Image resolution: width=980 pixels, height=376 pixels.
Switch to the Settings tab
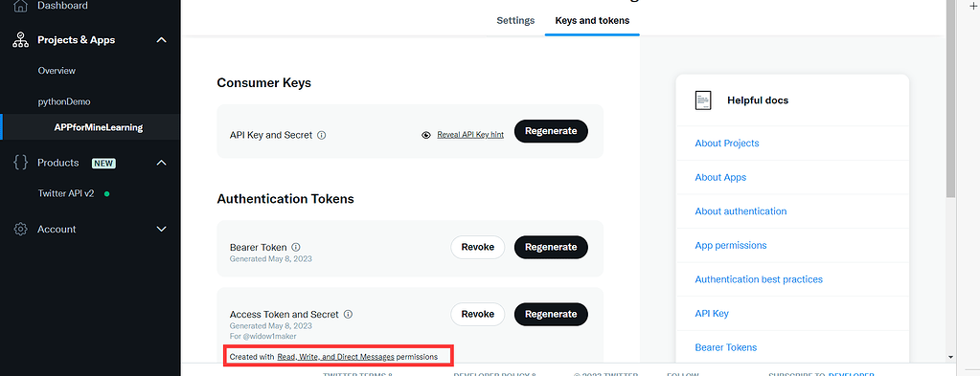point(515,21)
